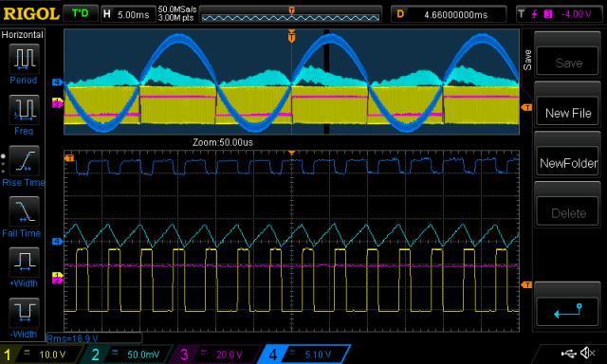Click the delay value 4.66000000ms field
The height and width of the screenshot is (364, 607).
pyautogui.click(x=449, y=15)
